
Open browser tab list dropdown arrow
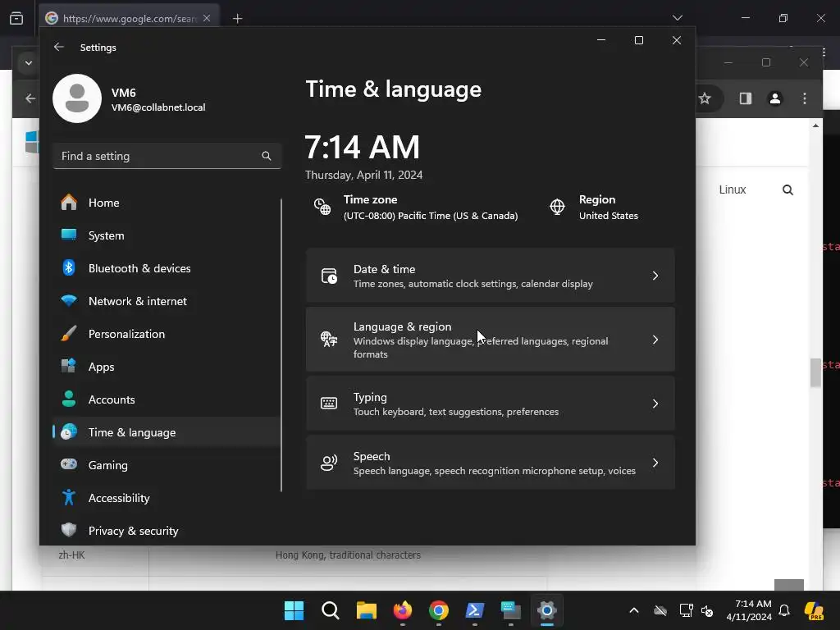[x=678, y=18]
